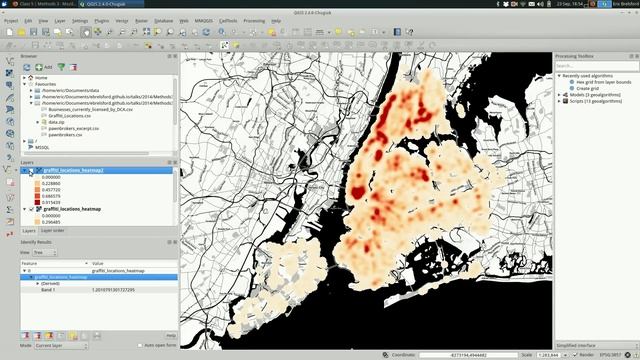This screenshot has width=640, height=360.
Task: Create a new project with the blank page icon
Action: (x=9, y=32)
